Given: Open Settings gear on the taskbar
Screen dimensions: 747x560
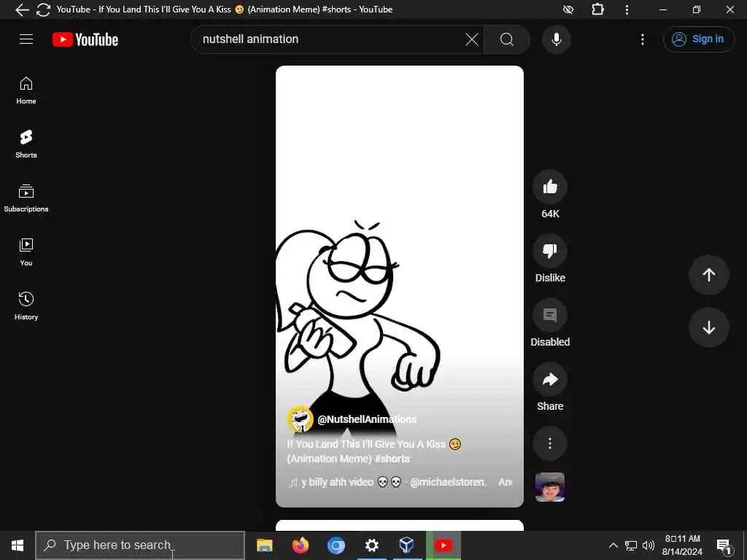Looking at the screenshot, I should click(x=371, y=545).
